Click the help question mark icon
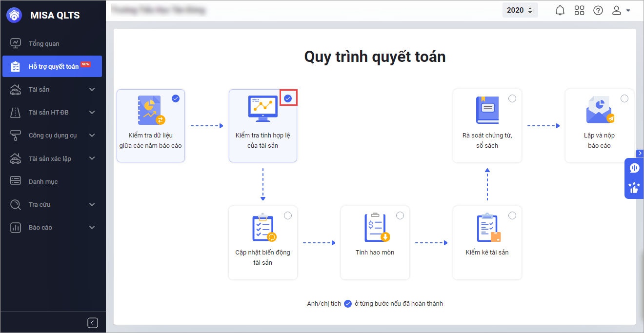The height and width of the screenshot is (333, 644). click(598, 10)
